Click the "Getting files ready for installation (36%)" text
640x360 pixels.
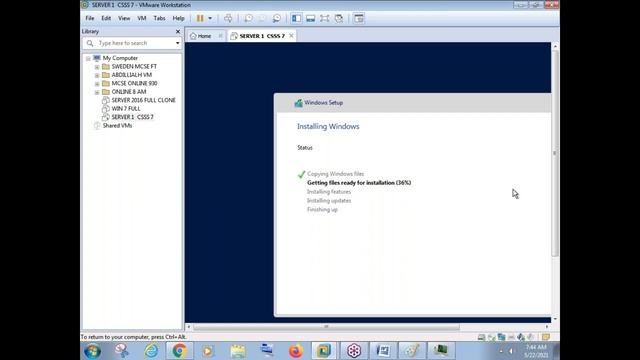click(359, 183)
